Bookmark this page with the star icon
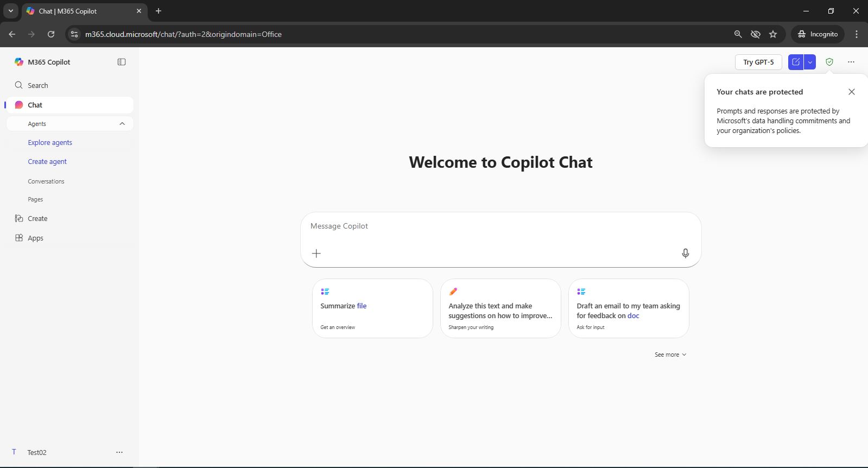The width and height of the screenshot is (868, 468). coord(773,34)
